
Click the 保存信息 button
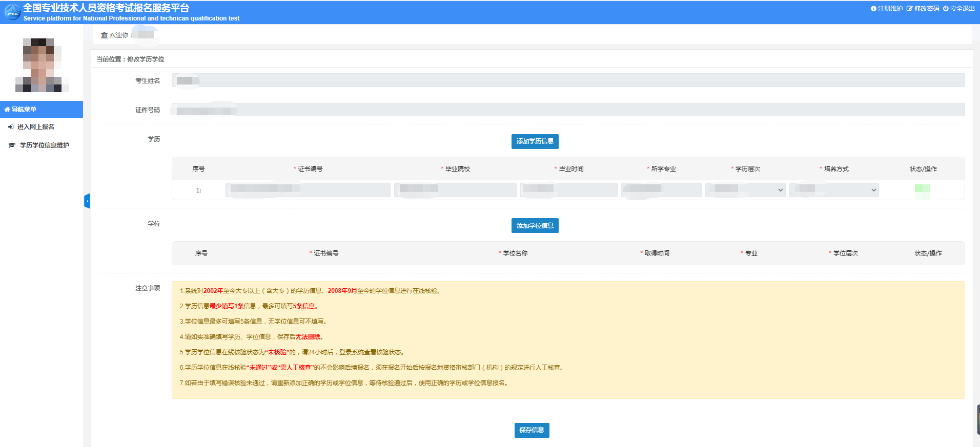(532, 430)
